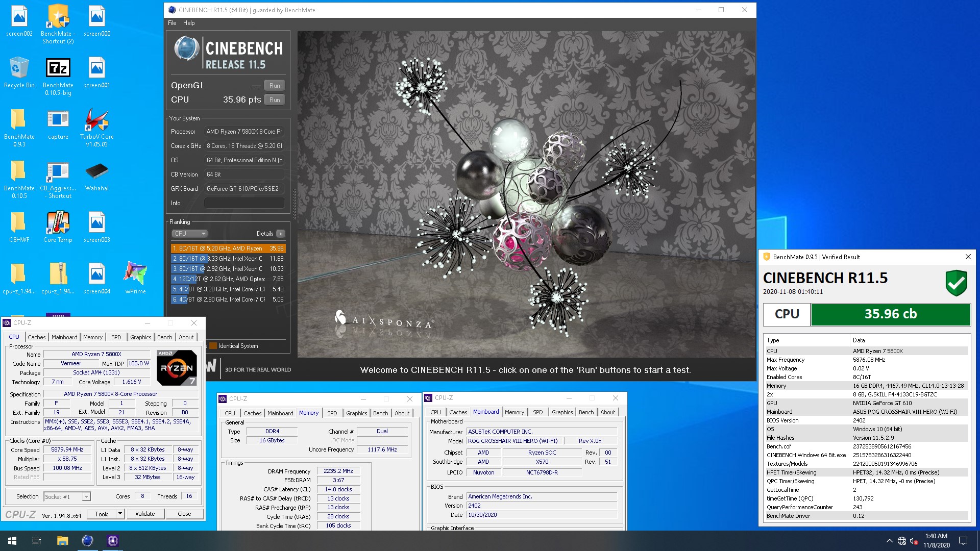This screenshot has height=551, width=980.
Task: Open Caches tab in CPU-Z mainboard window
Action: [458, 412]
